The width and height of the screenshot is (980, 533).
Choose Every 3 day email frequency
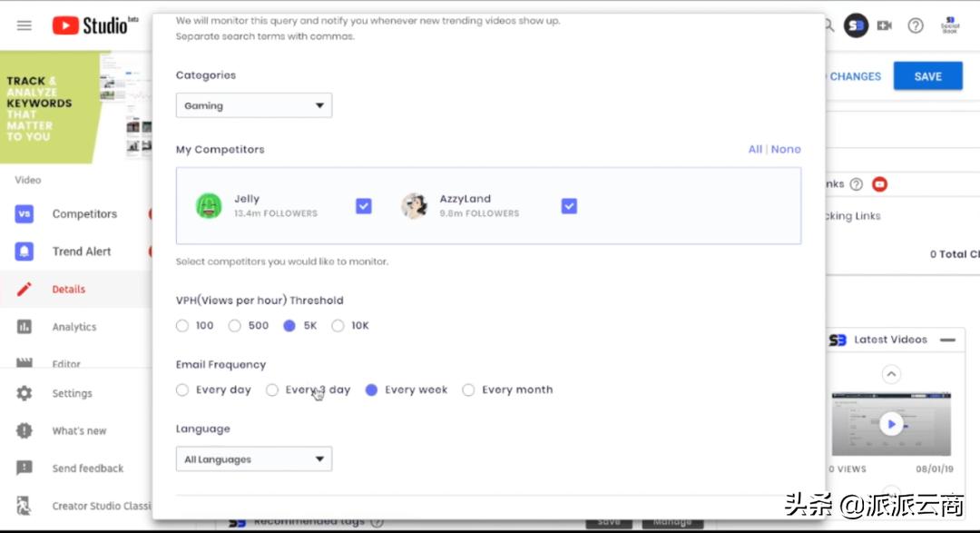coord(272,390)
